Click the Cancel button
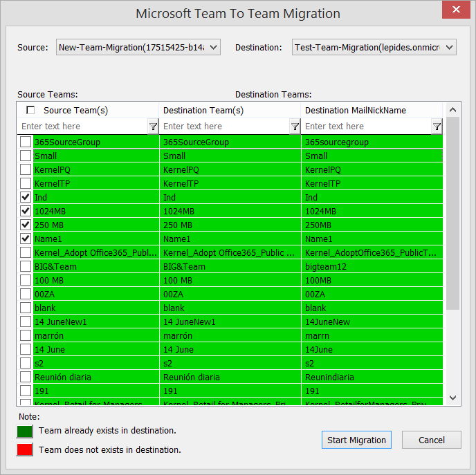Viewport: 476px width, 475px height. (x=432, y=440)
